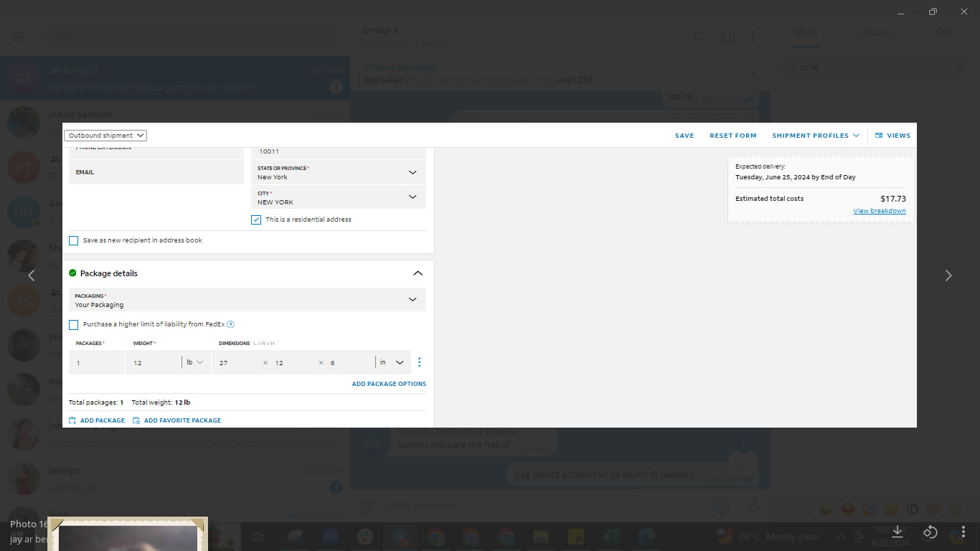
Task: Toggle 'This is a residential address' checkbox
Action: (256, 220)
